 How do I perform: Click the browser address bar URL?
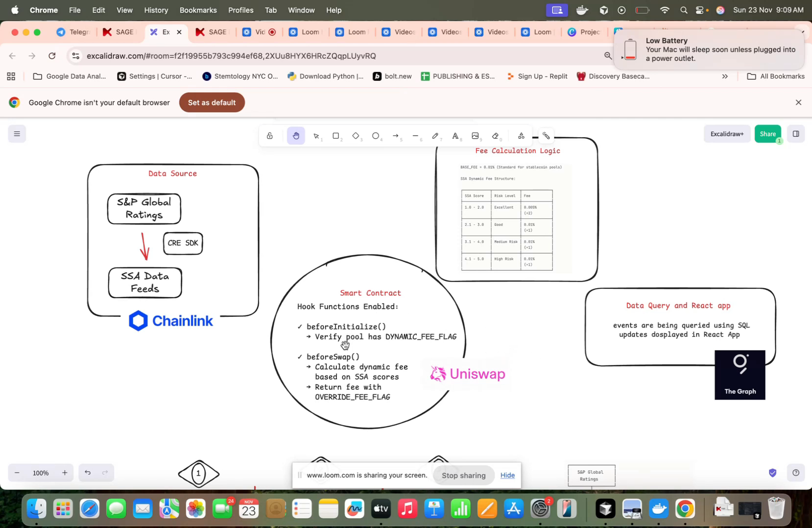coord(231,56)
